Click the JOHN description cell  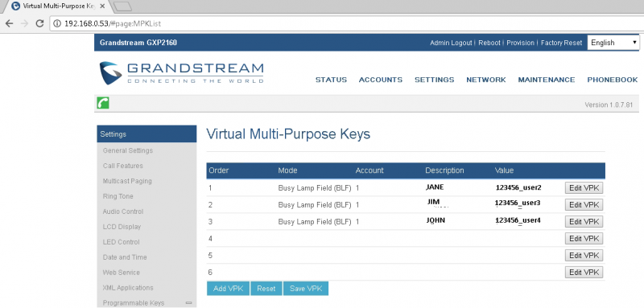[x=436, y=220]
